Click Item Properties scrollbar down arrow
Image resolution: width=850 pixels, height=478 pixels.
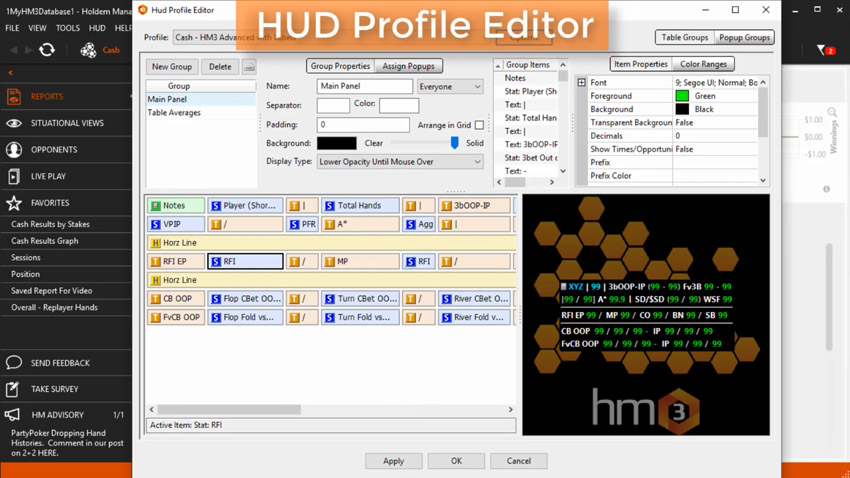[763, 180]
